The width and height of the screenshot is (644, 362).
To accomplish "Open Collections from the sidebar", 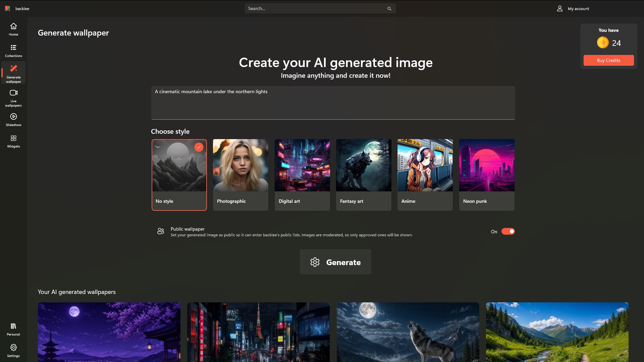I will point(13,51).
